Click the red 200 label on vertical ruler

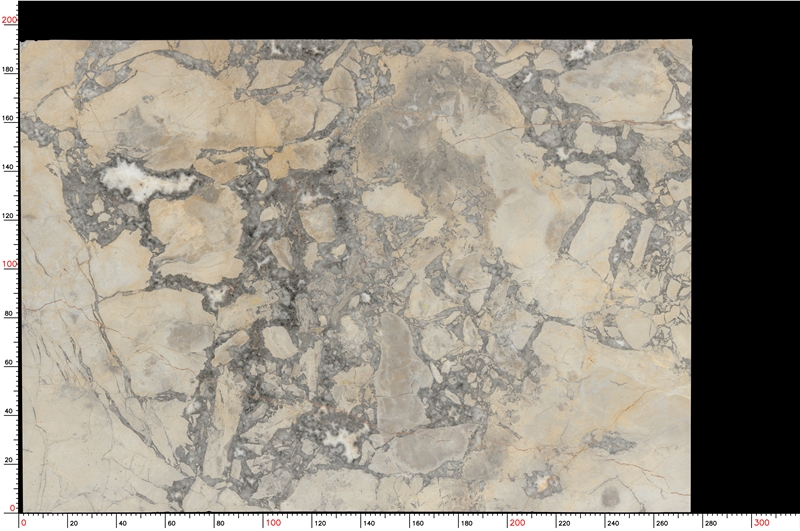coord(9,19)
